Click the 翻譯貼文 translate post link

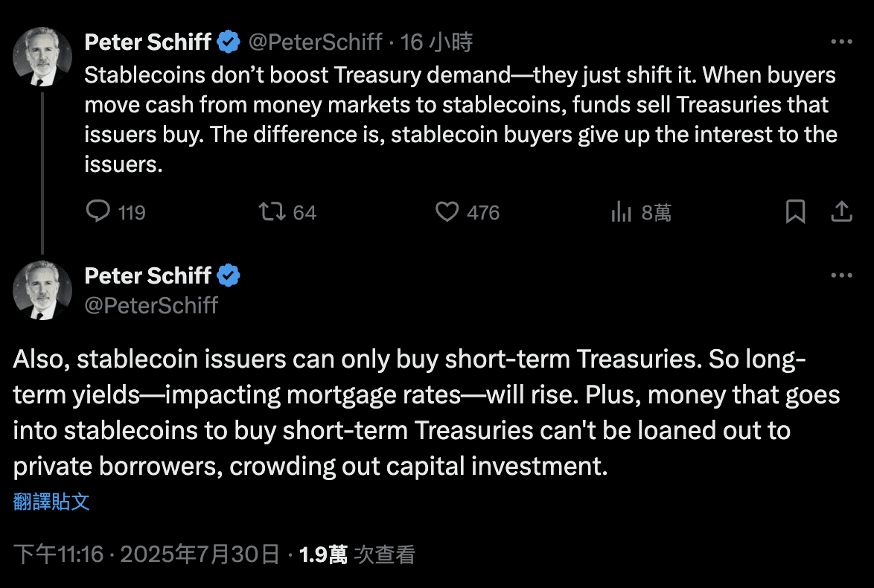51,502
